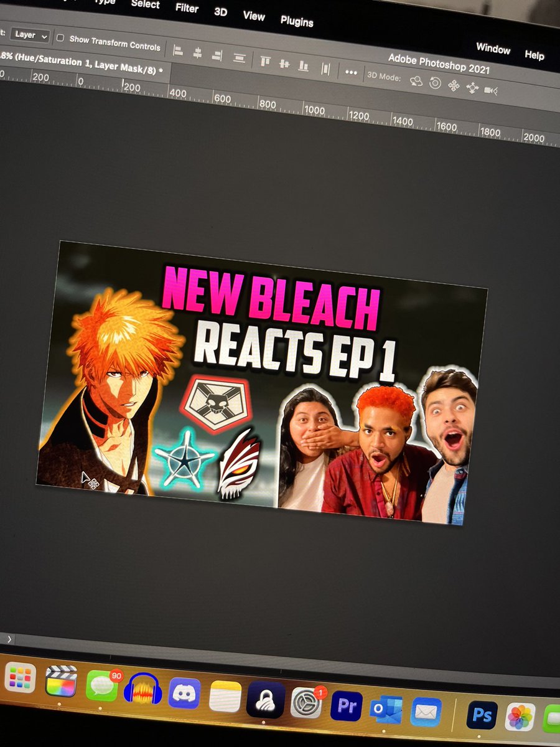Open System Preferences from the Dock

tap(307, 703)
